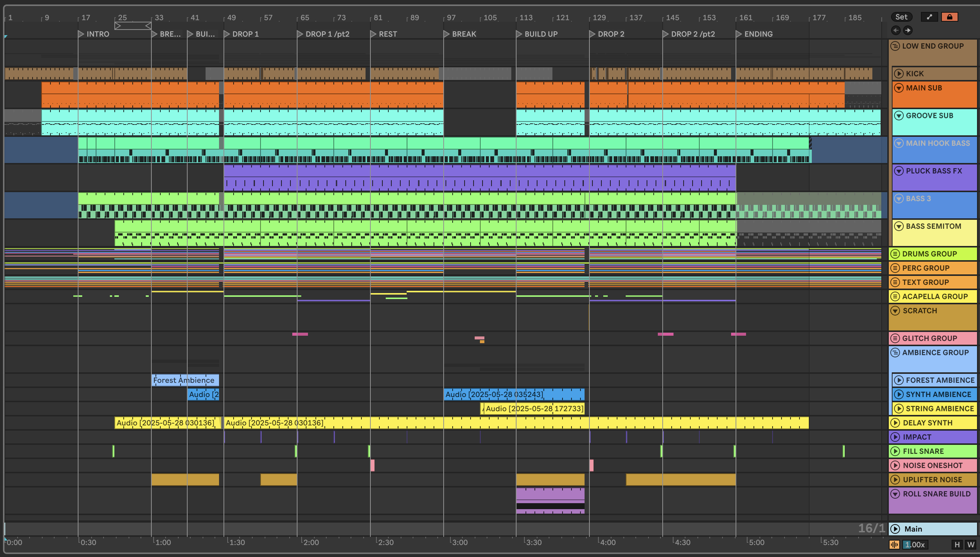Fold the BASS 3 track
The image size is (980, 557).
click(x=899, y=199)
